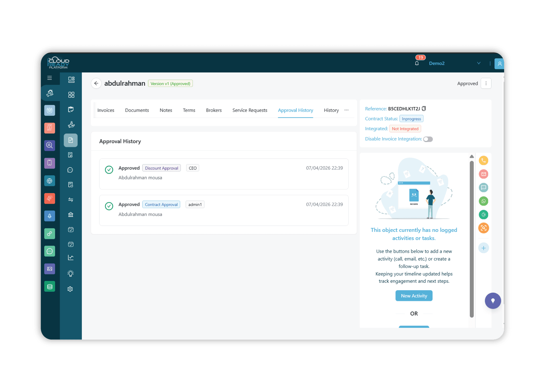The height and width of the screenshot is (392, 545).
Task: Click the CEO role tag
Action: [x=193, y=168]
